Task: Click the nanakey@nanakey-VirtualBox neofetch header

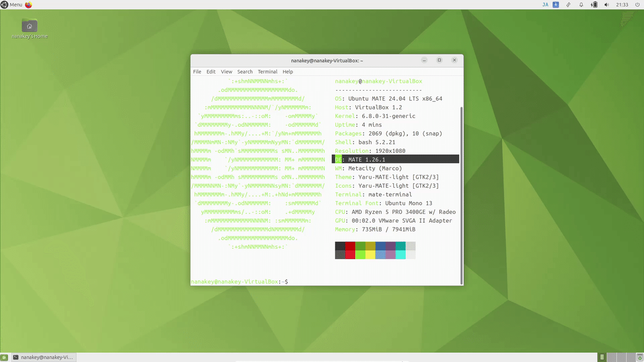Action: (x=378, y=82)
